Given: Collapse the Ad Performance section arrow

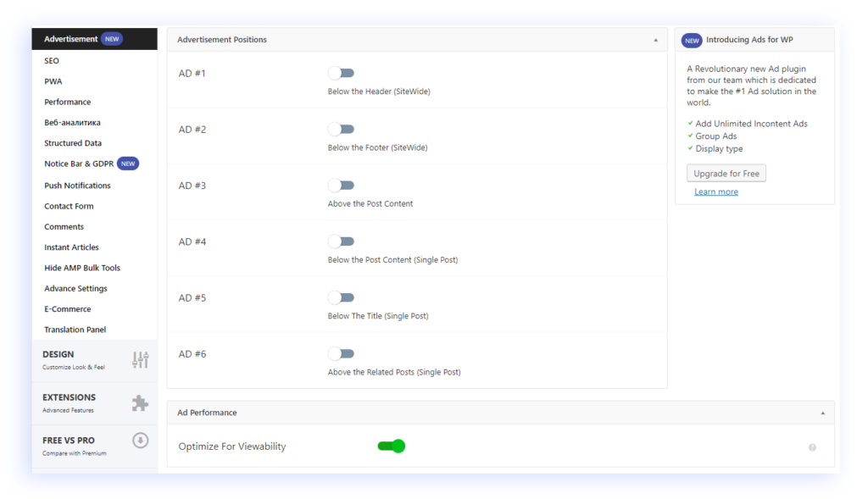Looking at the screenshot, I should tap(822, 413).
